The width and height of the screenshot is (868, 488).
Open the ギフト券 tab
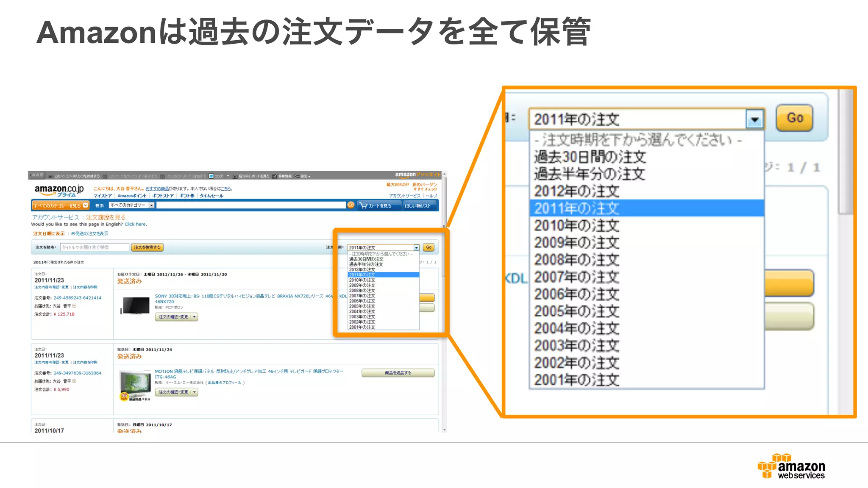(187, 196)
